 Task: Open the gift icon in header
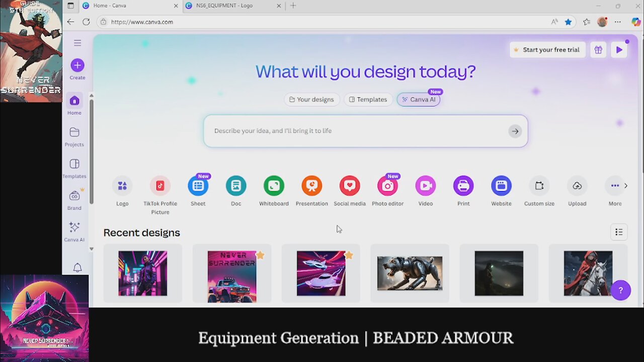[x=598, y=50]
